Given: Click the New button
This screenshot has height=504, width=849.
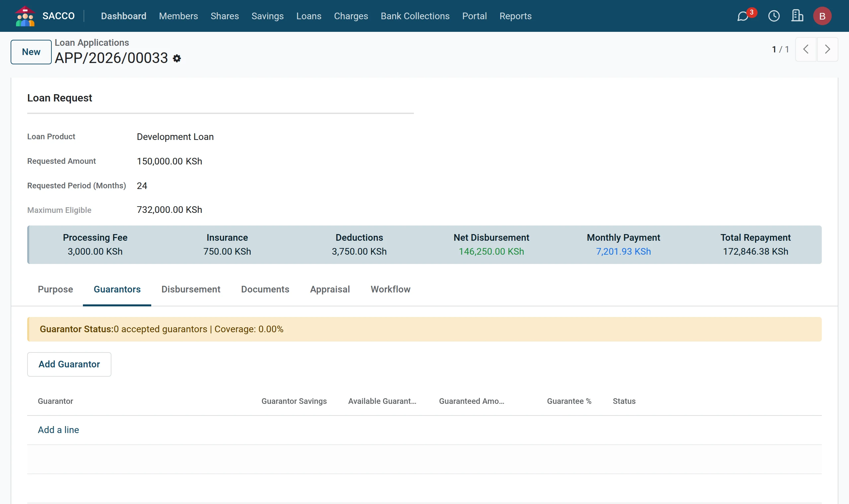Looking at the screenshot, I should coord(31,52).
